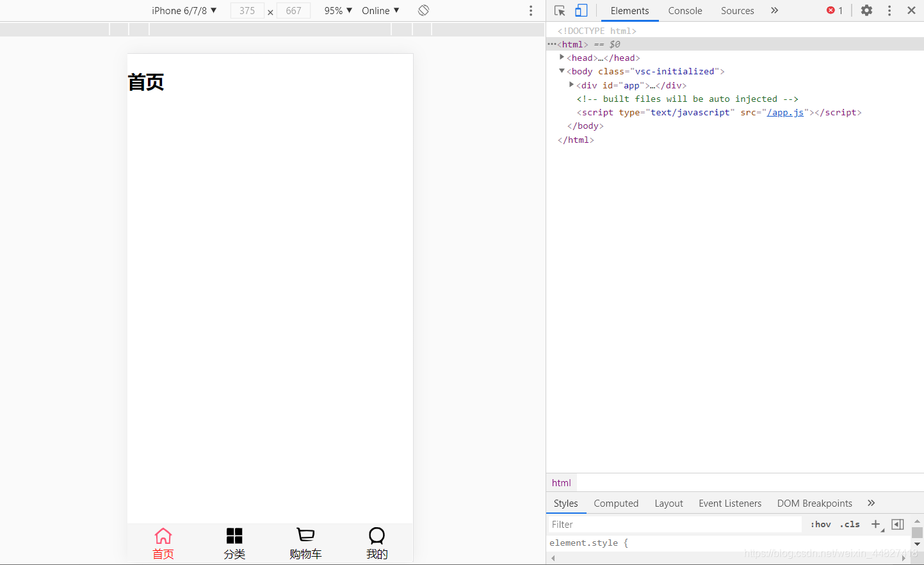924x565 pixels.
Task: Open the Online throttling dropdown
Action: pos(380,10)
